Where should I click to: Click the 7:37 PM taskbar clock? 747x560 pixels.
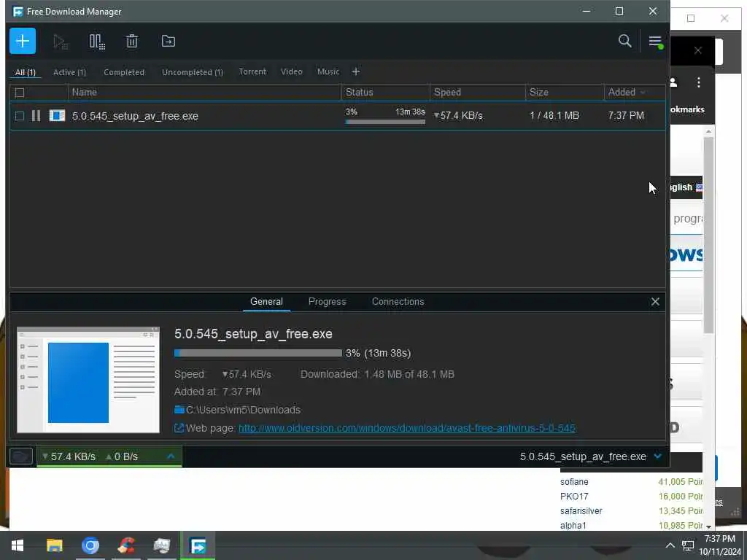pyautogui.click(x=719, y=539)
